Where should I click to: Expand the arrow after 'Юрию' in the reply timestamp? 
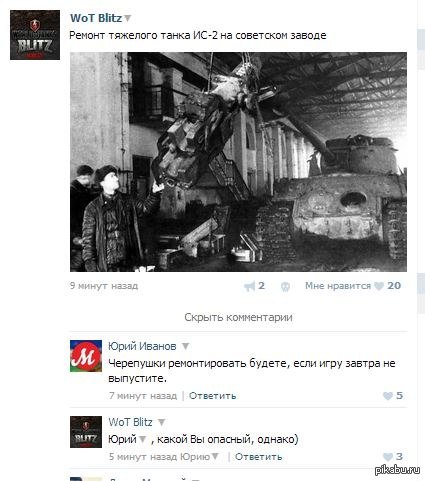coord(215,456)
